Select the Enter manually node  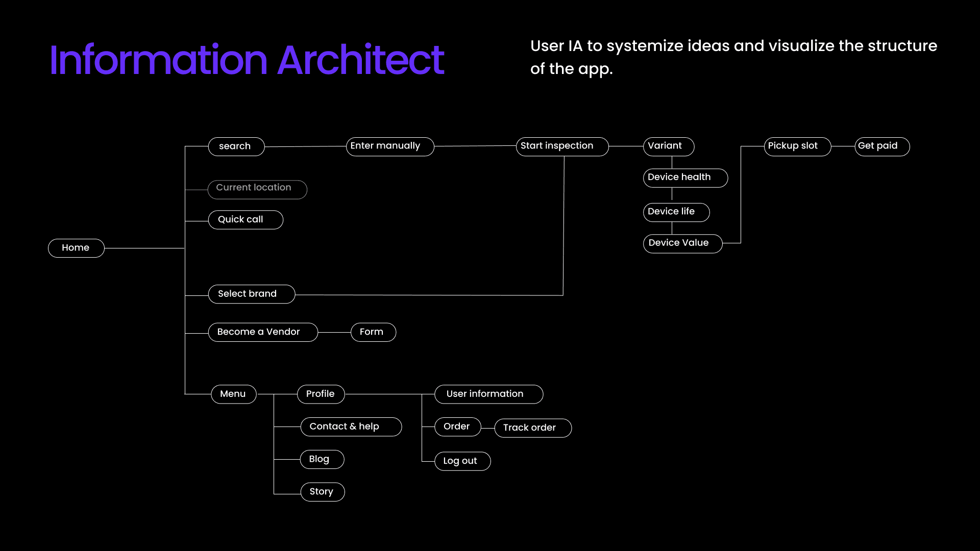(389, 146)
